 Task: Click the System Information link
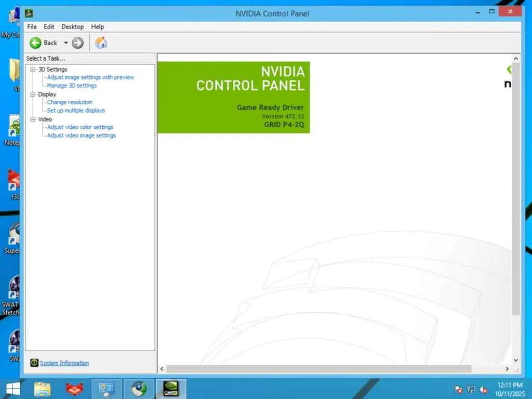point(64,363)
